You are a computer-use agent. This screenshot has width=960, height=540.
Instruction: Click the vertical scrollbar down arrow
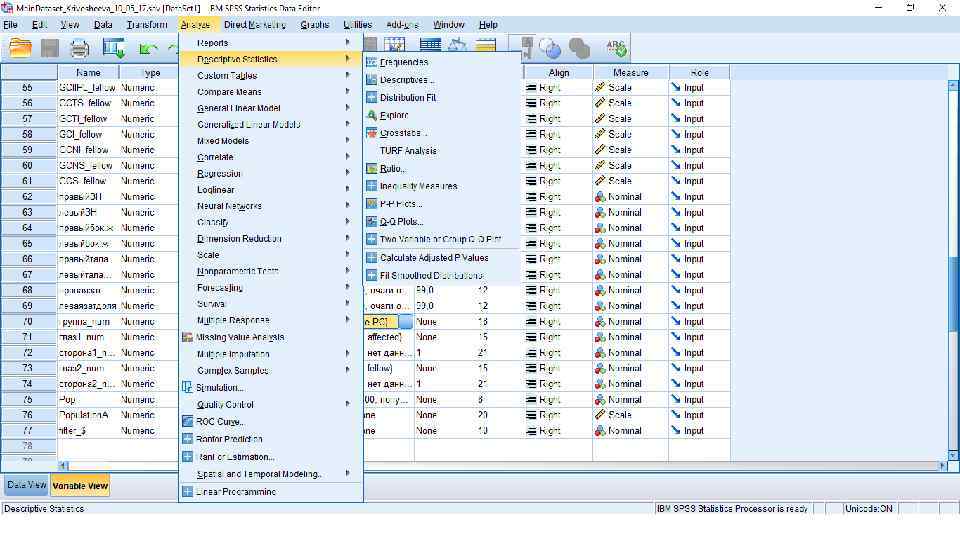click(x=953, y=455)
